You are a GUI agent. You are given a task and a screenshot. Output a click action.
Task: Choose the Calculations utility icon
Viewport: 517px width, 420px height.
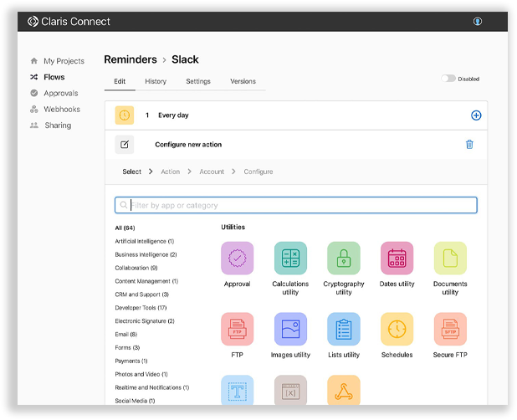pos(290,259)
